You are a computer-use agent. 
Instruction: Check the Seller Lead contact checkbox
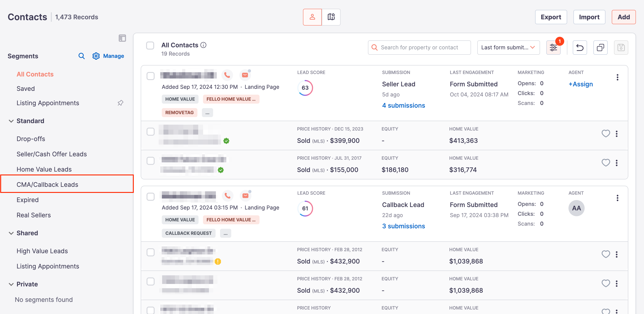151,76
